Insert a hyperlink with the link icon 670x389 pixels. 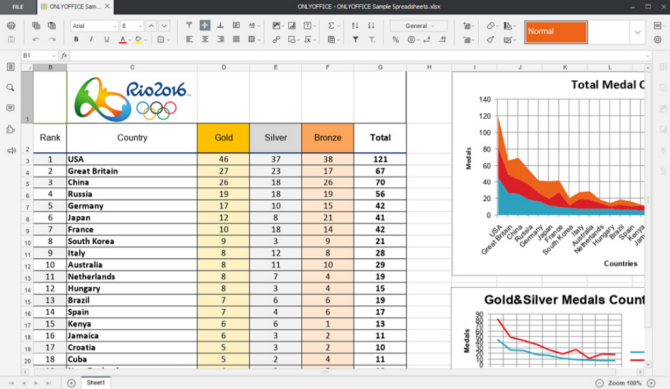(276, 39)
